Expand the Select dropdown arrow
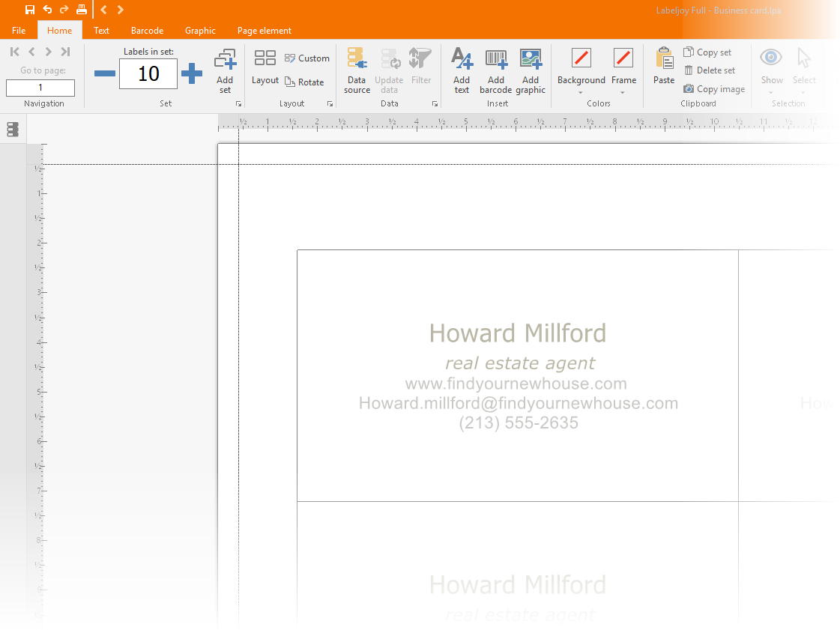Viewport: 840px width, 630px height. pyautogui.click(x=803, y=93)
